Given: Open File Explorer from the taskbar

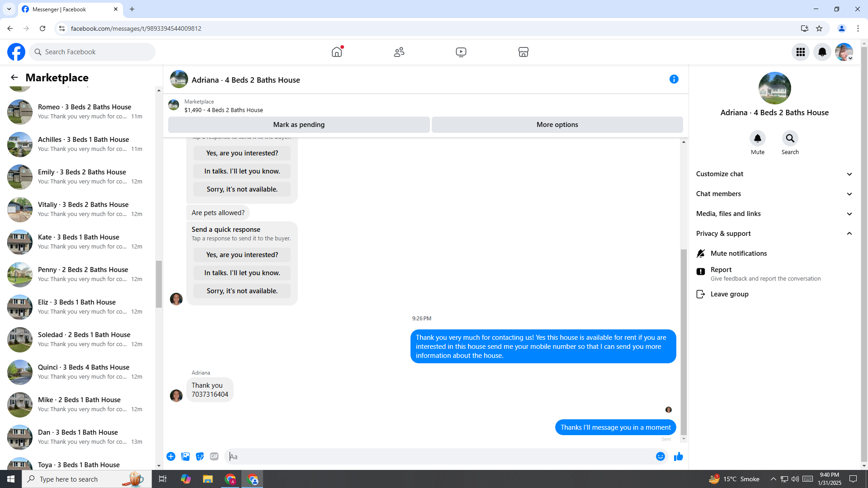Looking at the screenshot, I should [208, 479].
